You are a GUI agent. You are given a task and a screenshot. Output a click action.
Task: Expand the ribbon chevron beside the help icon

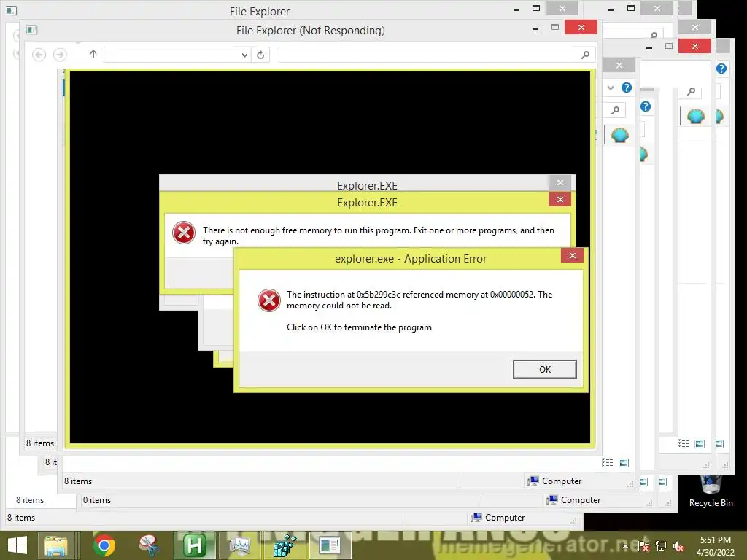click(611, 87)
